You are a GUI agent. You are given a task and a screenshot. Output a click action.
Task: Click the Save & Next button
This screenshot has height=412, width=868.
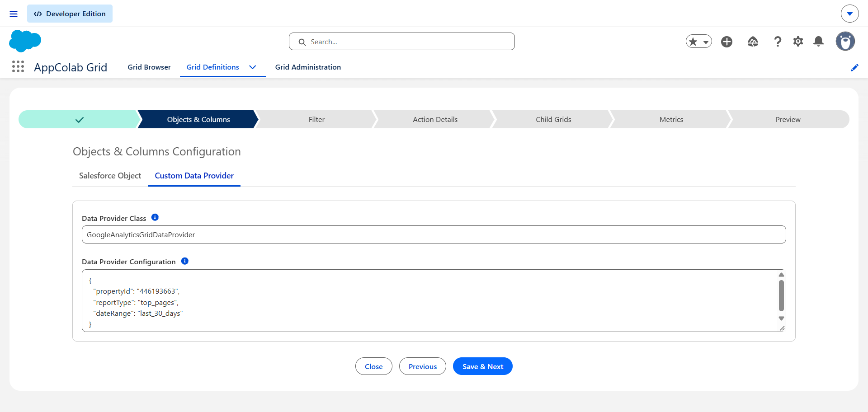pyautogui.click(x=483, y=366)
